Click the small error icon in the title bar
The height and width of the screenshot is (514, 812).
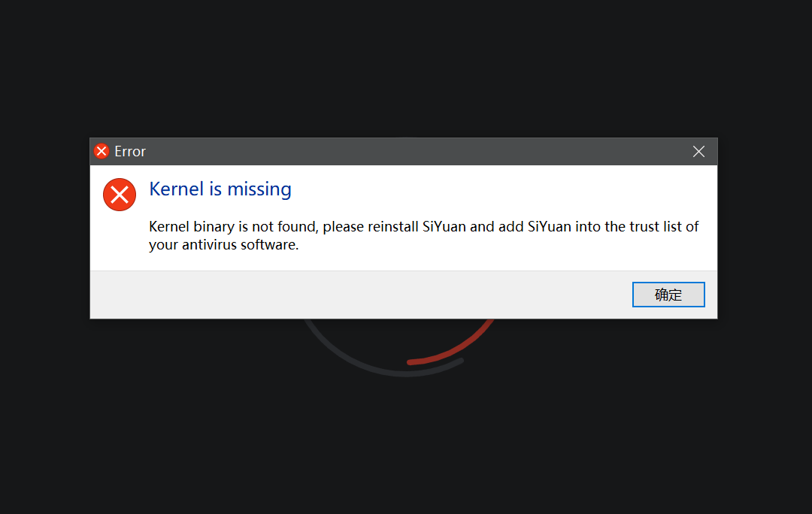pyautogui.click(x=101, y=150)
